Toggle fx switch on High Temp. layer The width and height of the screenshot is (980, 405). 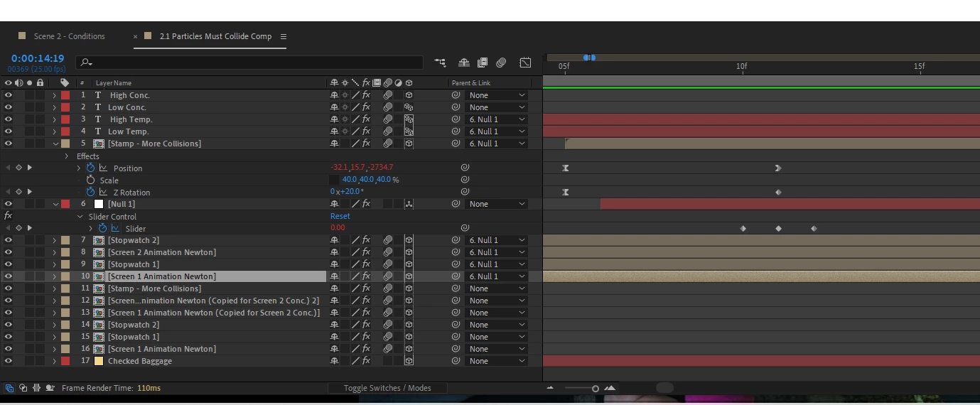click(x=366, y=119)
